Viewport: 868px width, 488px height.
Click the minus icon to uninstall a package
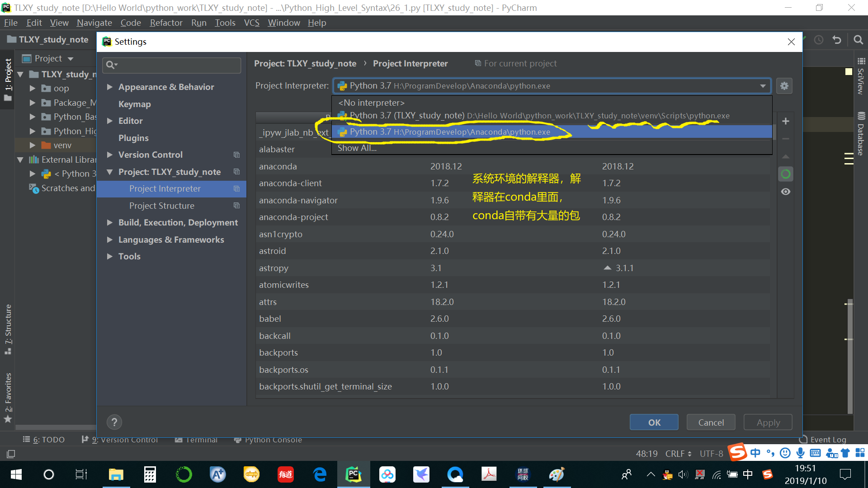coord(786,138)
